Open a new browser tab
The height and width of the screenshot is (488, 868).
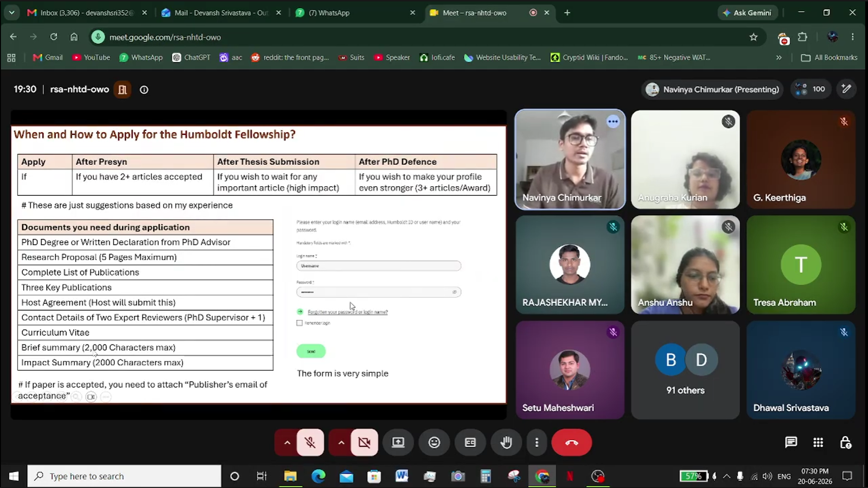point(567,13)
